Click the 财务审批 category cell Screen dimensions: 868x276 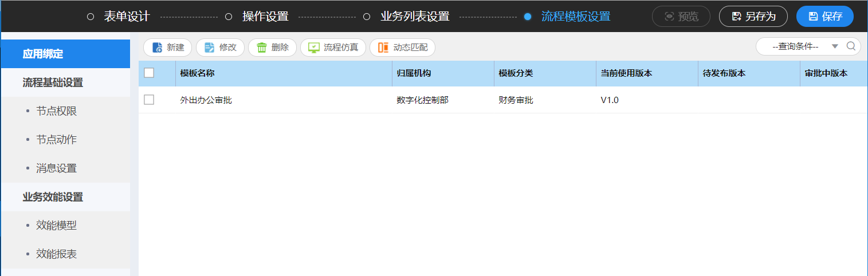coord(516,100)
